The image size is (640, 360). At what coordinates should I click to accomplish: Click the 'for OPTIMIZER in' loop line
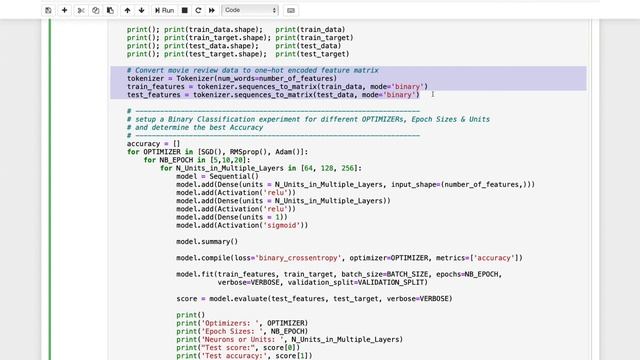(x=218, y=152)
